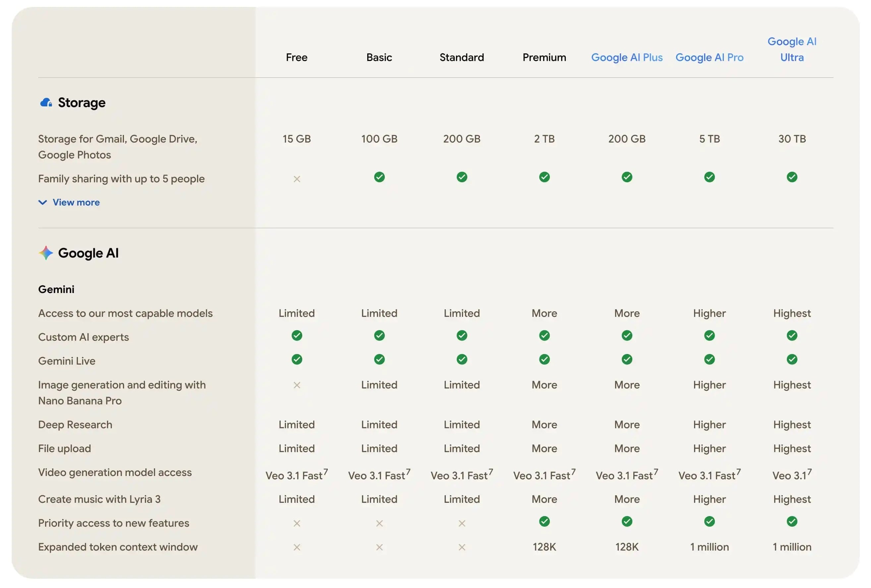The image size is (871, 588).
Task: Click the View more chevron arrow
Action: click(43, 203)
